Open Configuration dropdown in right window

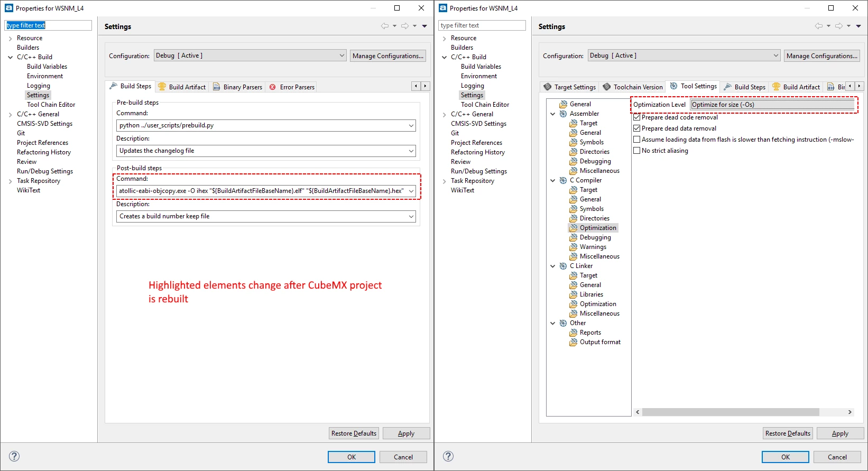684,56
